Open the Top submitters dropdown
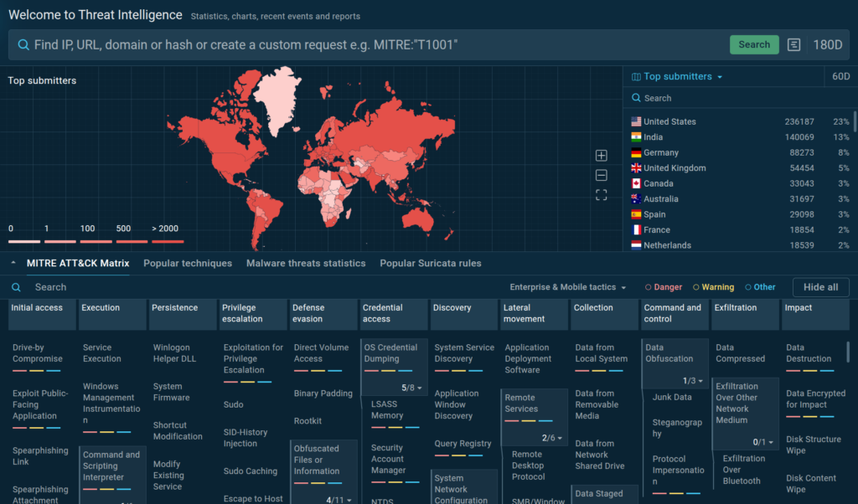The height and width of the screenshot is (504, 858). click(x=677, y=77)
